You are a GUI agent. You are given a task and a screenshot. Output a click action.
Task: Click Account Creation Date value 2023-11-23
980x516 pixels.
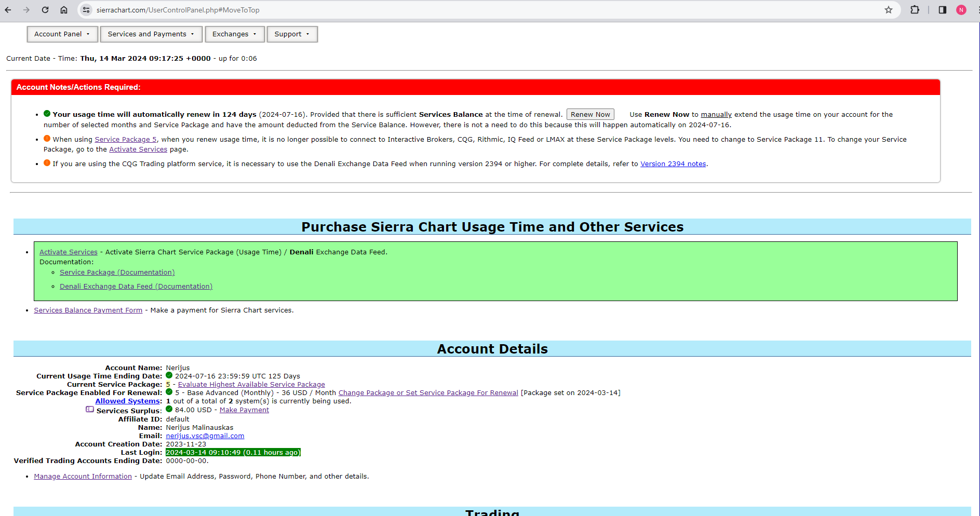click(186, 444)
